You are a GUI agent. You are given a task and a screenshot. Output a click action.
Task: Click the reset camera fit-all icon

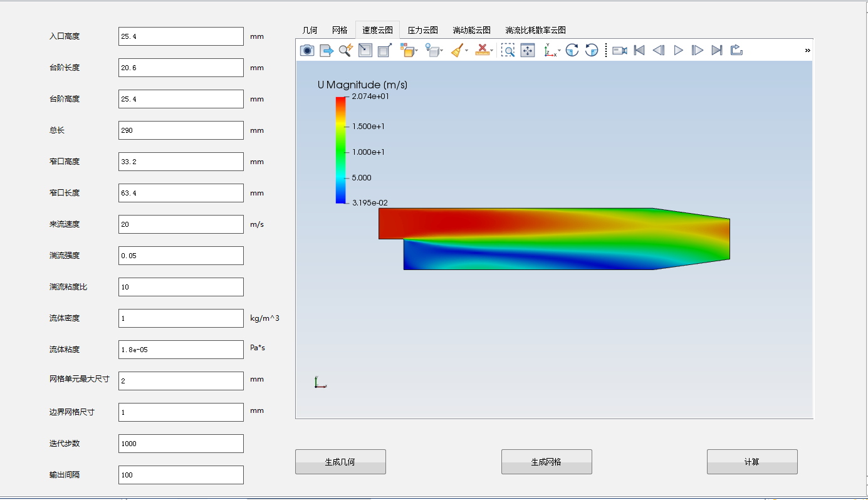click(528, 50)
